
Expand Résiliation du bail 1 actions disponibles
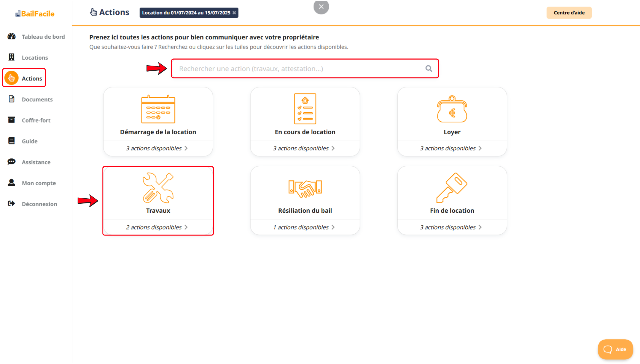coord(304,227)
